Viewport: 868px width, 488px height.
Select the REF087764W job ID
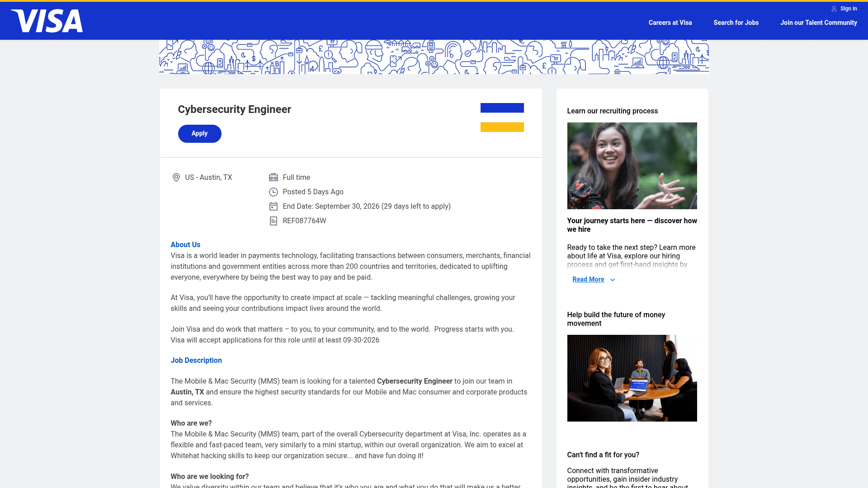(304, 221)
